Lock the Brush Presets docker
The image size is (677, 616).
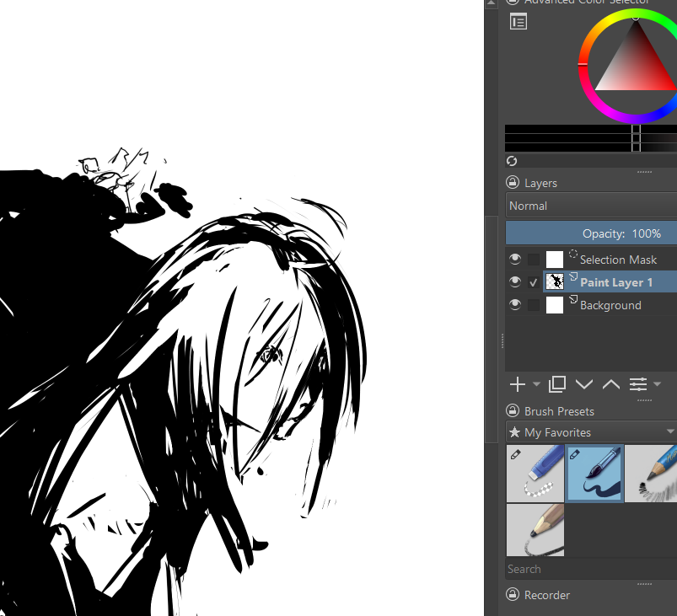pos(513,410)
